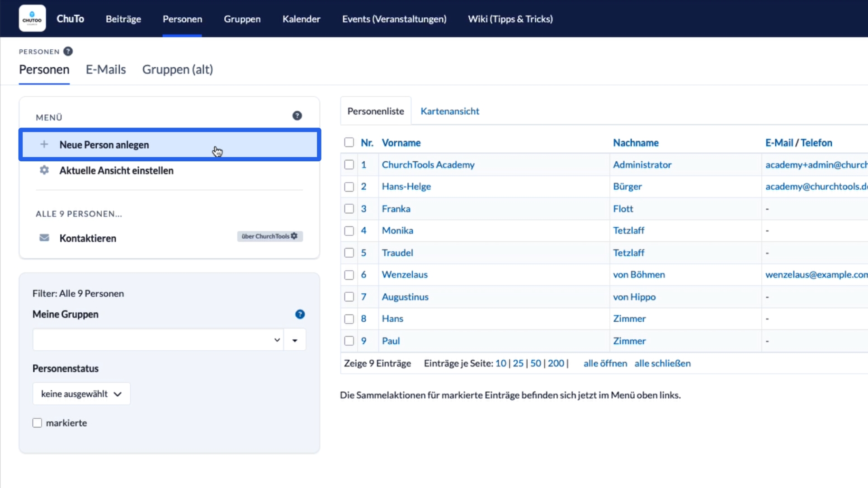This screenshot has height=488, width=868.
Task: Expand the Meine Gruppen combo box chevron
Action: (x=277, y=340)
